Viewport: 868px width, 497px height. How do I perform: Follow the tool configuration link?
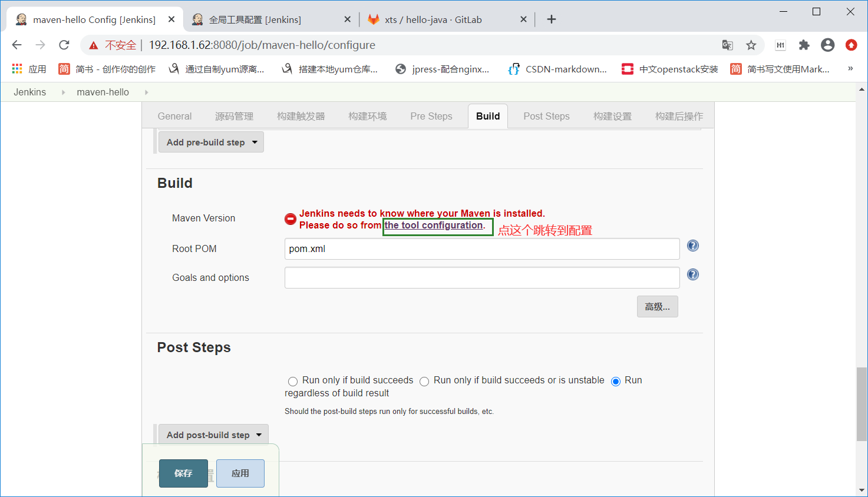point(434,226)
